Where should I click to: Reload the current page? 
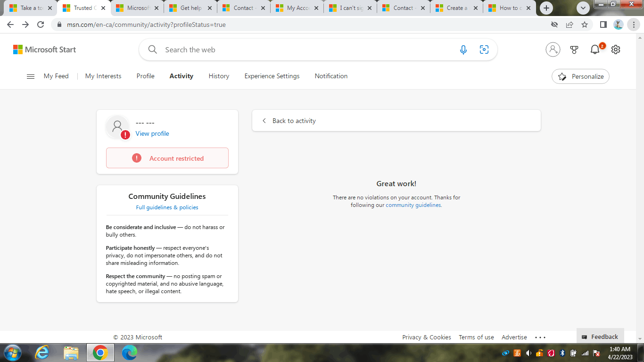(x=41, y=25)
